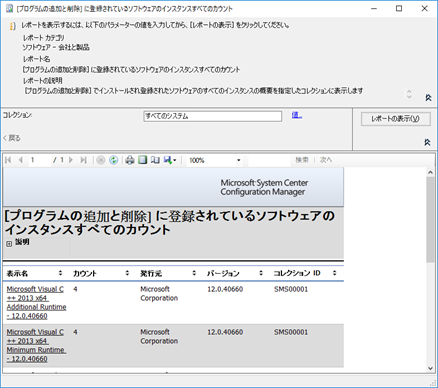
Task: Click the report scrollbar down arrow
Action: [x=430, y=368]
